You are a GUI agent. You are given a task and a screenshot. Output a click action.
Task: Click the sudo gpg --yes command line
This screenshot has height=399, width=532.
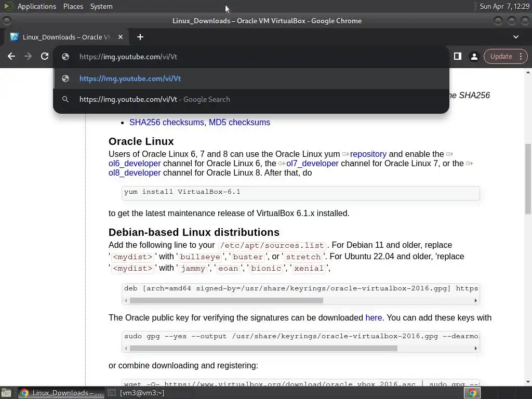point(301,336)
